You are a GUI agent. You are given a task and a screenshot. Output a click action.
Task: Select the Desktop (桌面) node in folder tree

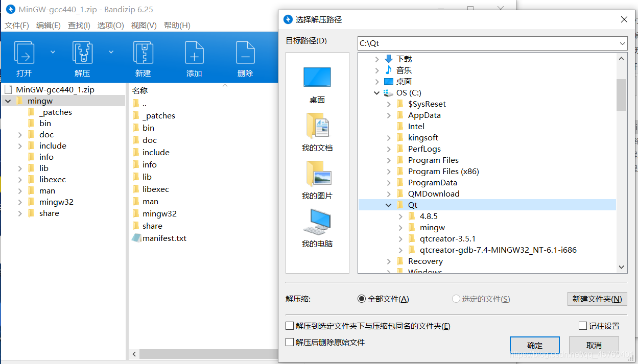pos(404,82)
